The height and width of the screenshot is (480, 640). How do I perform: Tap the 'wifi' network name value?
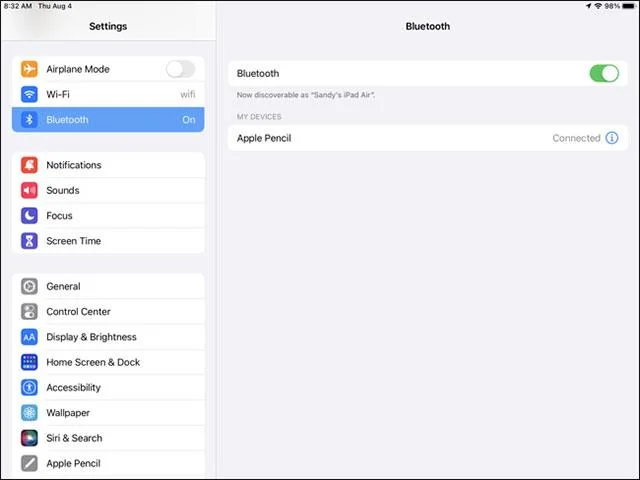pos(188,94)
